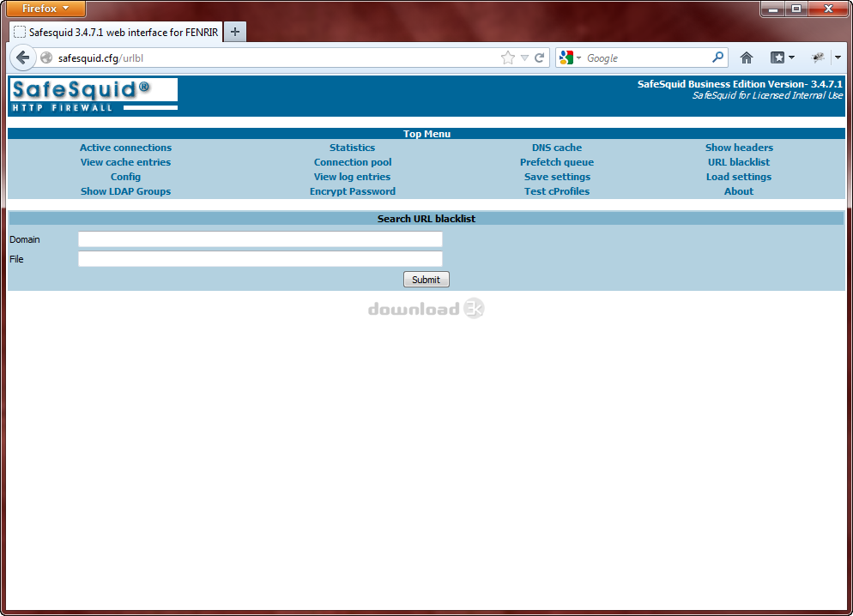Click the add-on bug icon in toolbar

point(818,57)
